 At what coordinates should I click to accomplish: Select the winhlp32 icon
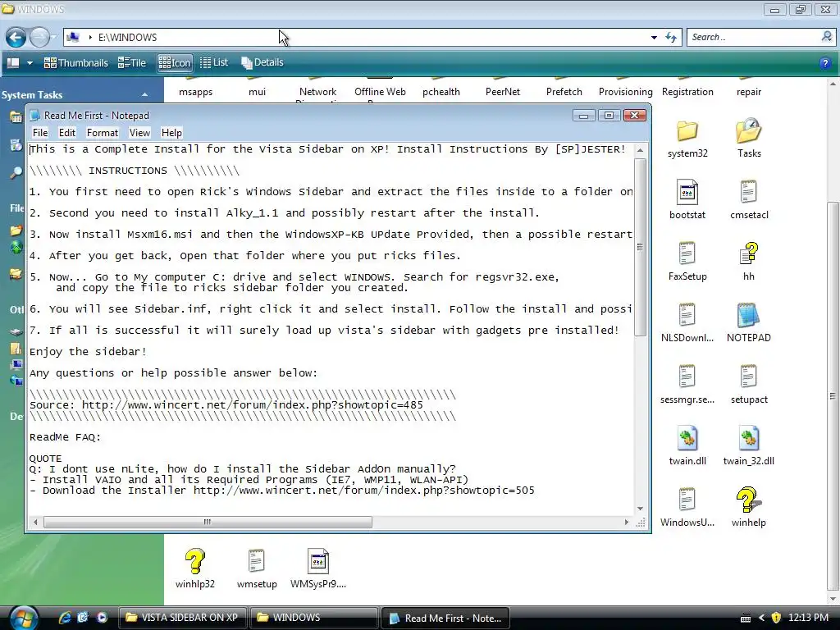195,561
